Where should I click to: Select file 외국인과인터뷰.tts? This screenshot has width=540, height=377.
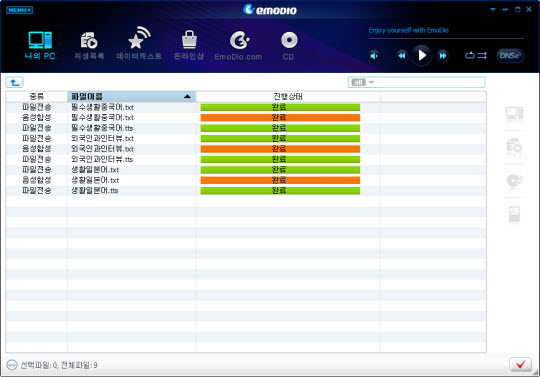pos(246,159)
